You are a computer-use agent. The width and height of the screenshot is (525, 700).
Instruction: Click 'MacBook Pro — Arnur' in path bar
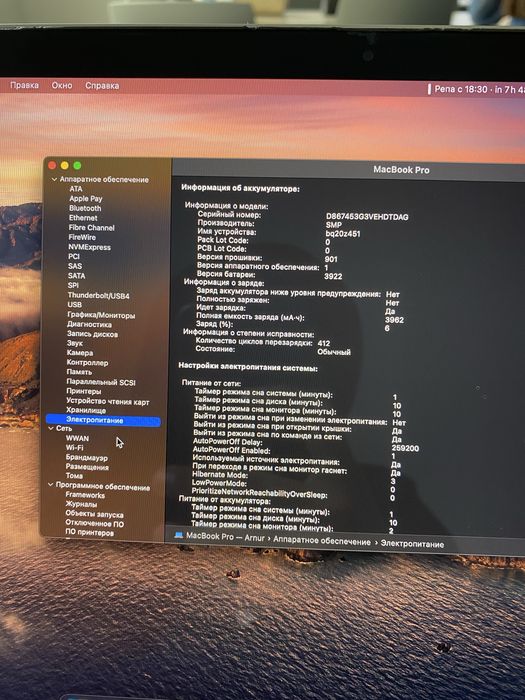[x=225, y=538]
